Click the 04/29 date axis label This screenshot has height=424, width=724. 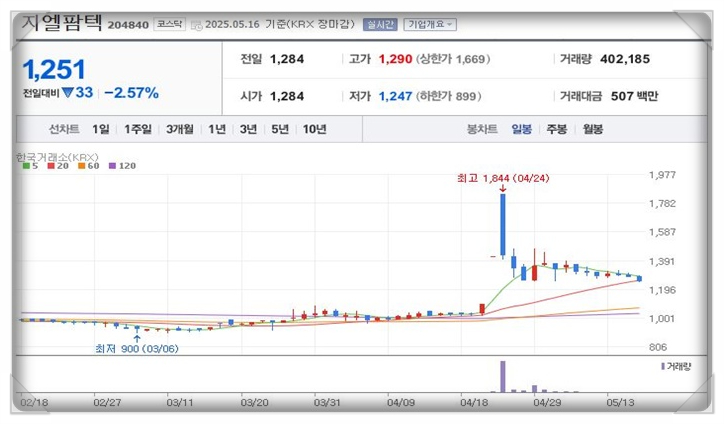click(x=547, y=403)
